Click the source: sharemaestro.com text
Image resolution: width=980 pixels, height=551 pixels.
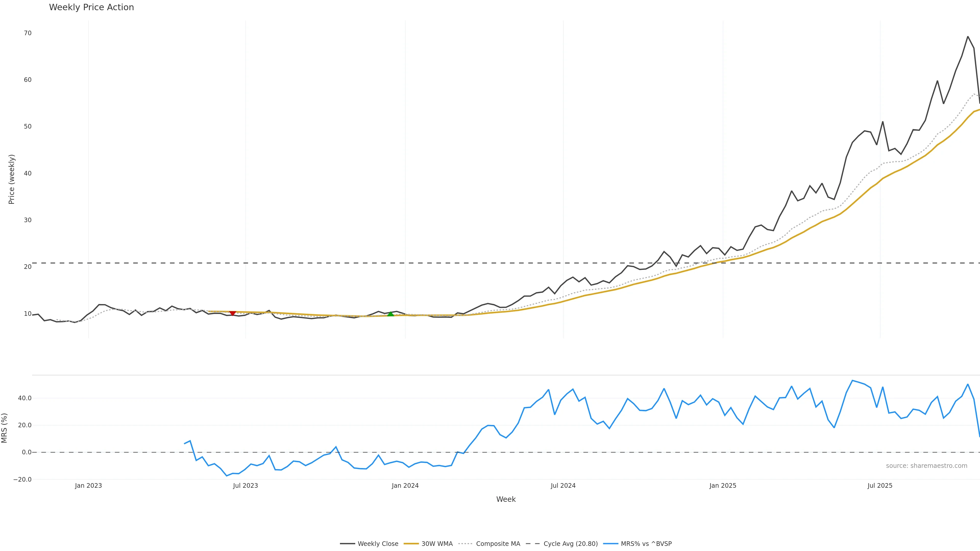click(926, 466)
